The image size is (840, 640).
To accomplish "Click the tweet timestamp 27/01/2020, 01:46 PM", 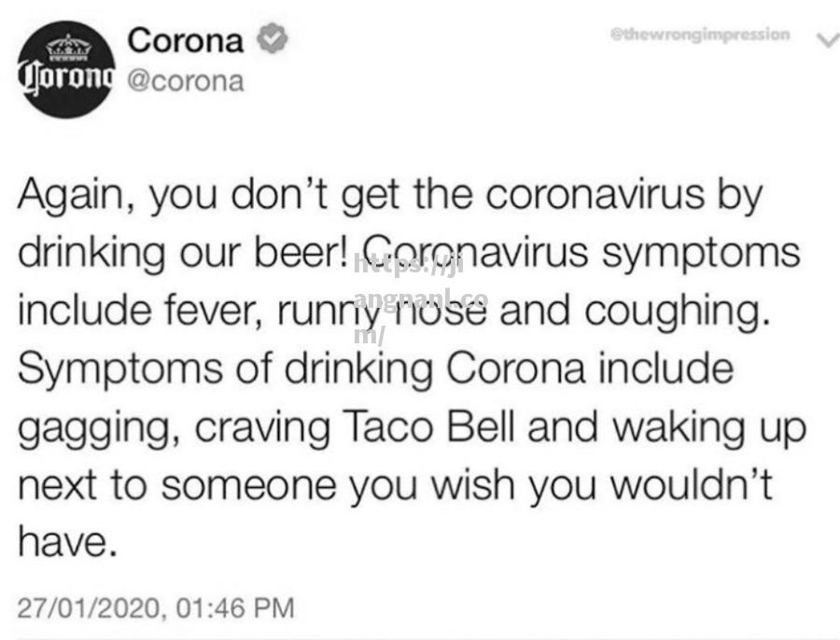I will click(156, 608).
